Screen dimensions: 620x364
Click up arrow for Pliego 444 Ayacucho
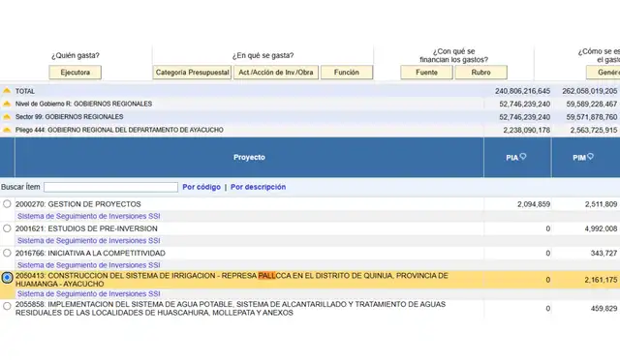(7, 130)
